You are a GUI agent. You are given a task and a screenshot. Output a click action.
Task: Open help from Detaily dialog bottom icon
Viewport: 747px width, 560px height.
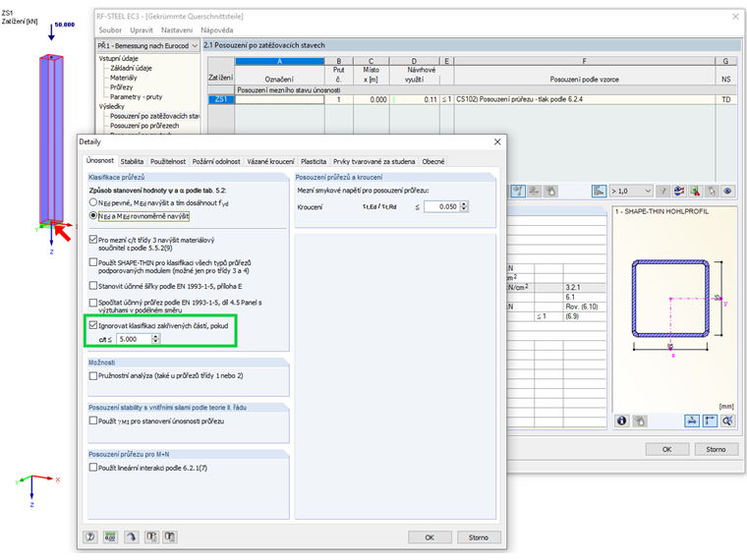tap(90, 536)
